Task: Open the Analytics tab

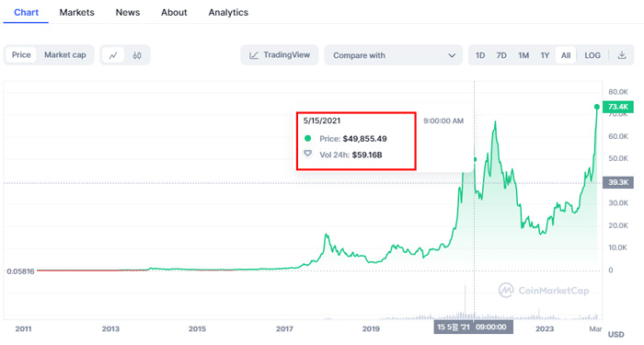Action: click(x=228, y=12)
